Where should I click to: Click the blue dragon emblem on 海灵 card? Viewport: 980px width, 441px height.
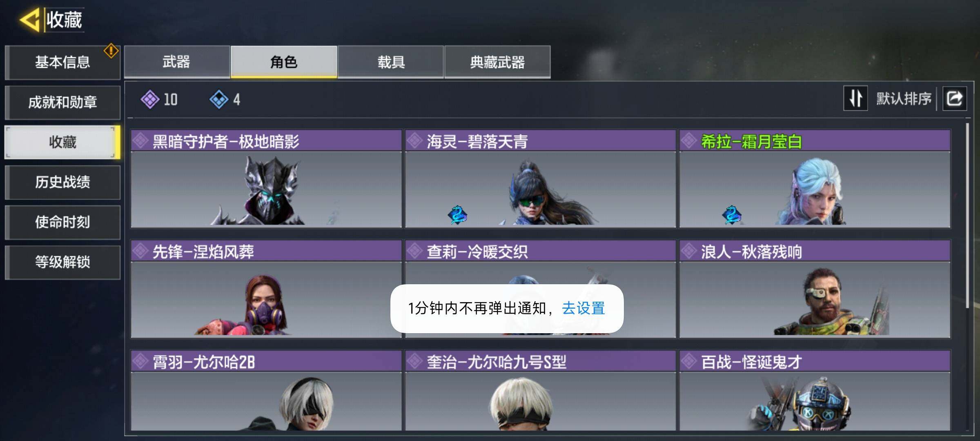[457, 215]
